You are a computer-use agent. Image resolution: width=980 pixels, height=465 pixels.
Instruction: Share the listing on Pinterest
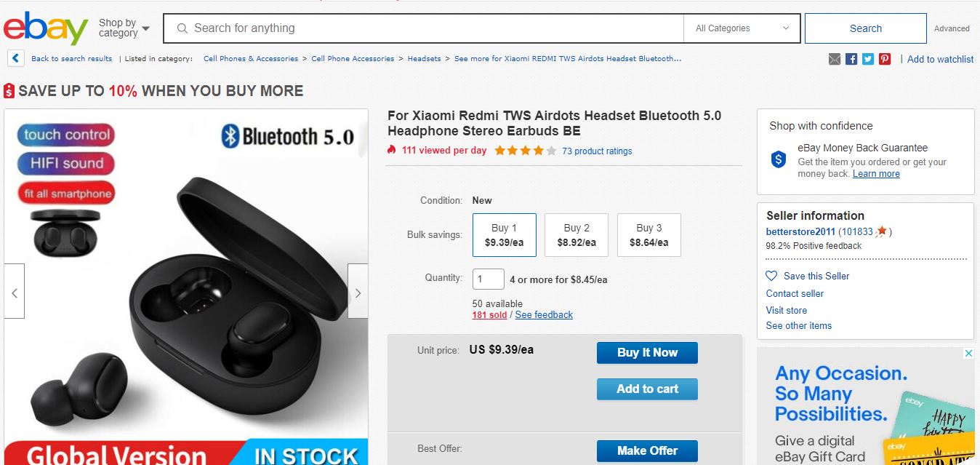click(x=885, y=59)
